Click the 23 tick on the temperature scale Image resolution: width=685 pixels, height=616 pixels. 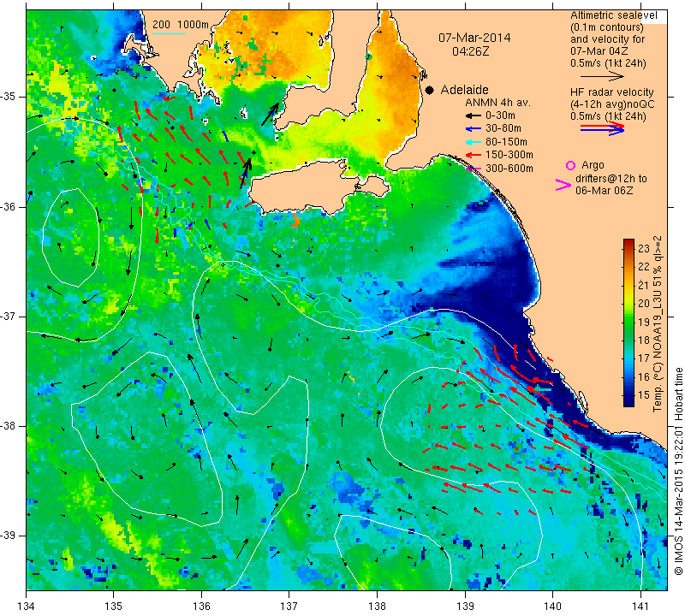tap(644, 249)
